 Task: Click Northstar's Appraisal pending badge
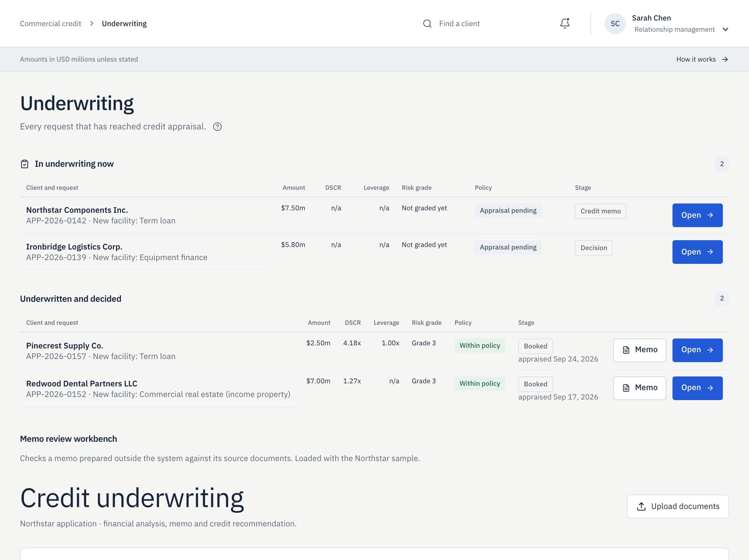(508, 211)
